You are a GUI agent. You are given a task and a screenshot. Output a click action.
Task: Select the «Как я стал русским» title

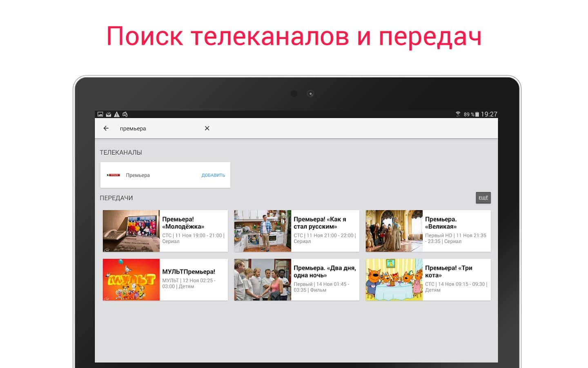[320, 223]
